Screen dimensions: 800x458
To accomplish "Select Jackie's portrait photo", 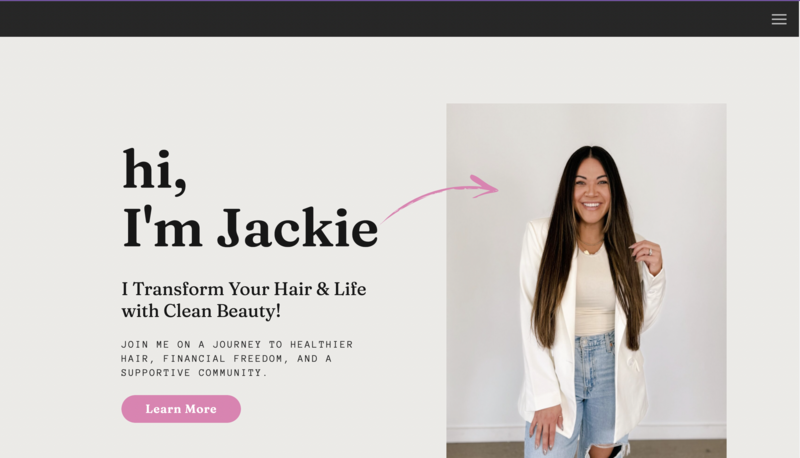I will (x=586, y=281).
